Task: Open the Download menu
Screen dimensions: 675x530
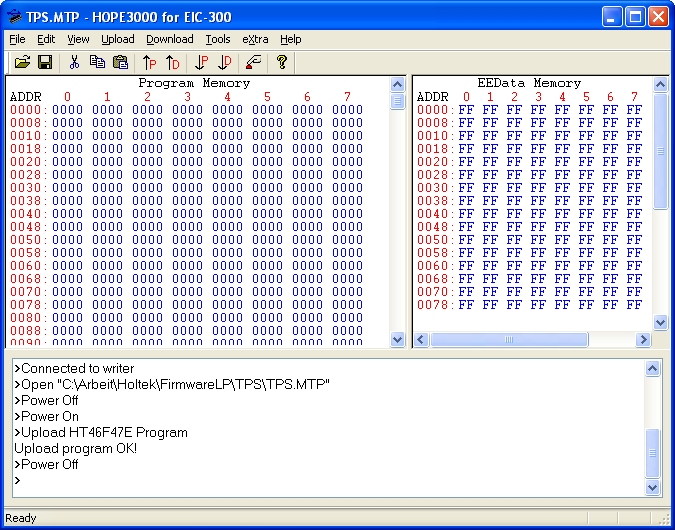Action: 169,39
